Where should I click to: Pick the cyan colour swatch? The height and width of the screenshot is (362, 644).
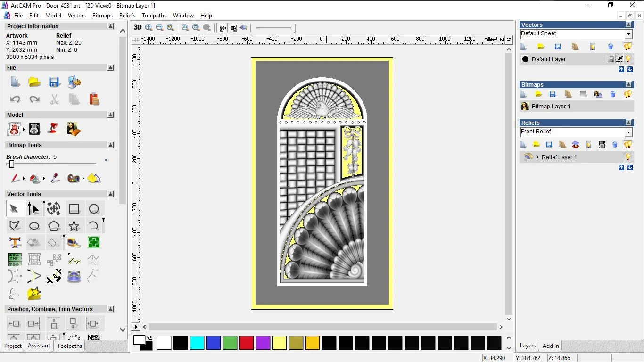point(197,343)
